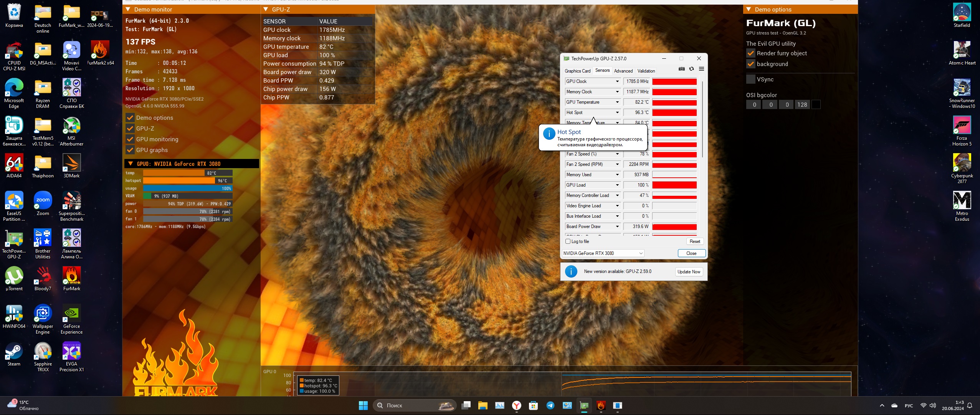Click the Update Now button

[689, 272]
